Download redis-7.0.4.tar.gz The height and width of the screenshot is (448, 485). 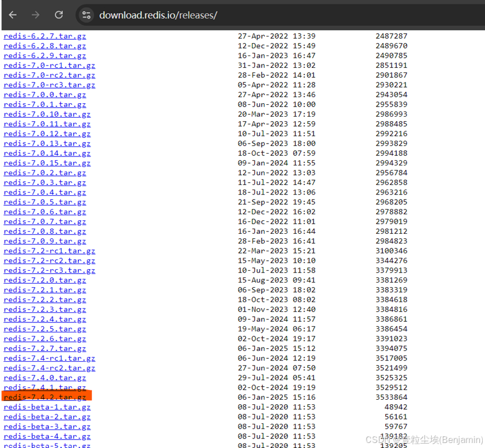coord(45,192)
